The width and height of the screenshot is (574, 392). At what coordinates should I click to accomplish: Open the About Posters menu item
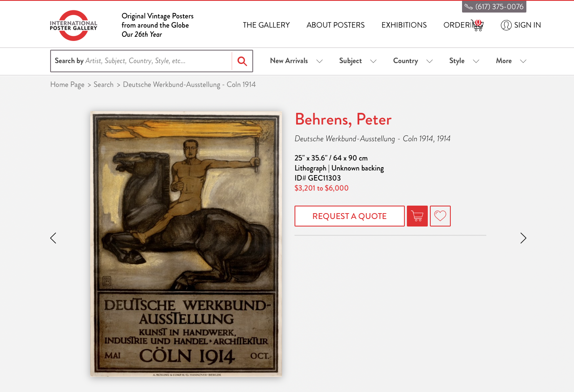(x=335, y=25)
